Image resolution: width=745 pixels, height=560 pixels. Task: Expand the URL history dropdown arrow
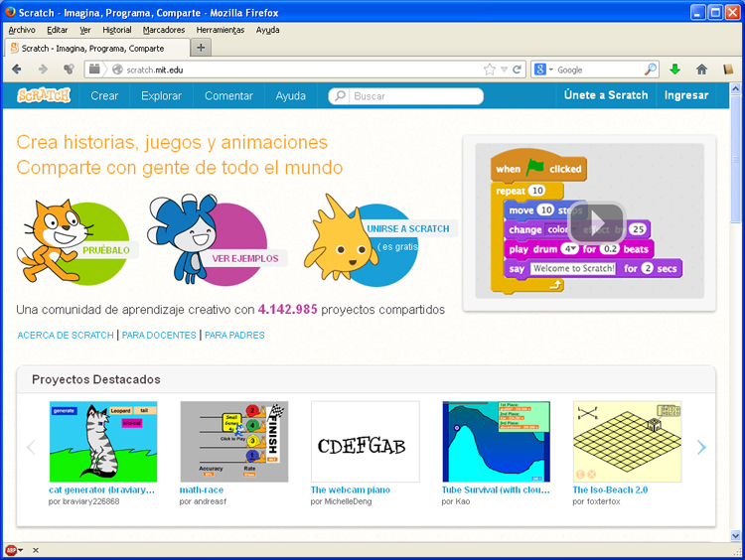coord(504,70)
